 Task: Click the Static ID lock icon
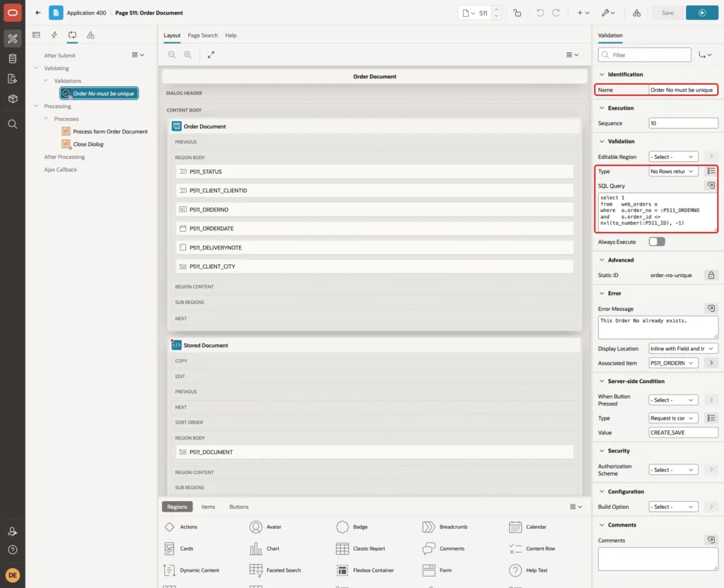tap(711, 275)
